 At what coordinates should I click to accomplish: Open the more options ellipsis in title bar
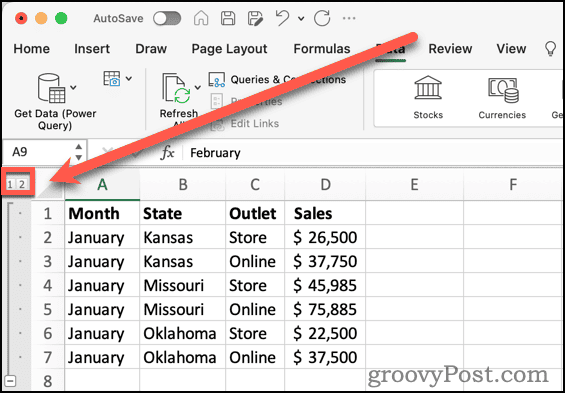pos(349,18)
